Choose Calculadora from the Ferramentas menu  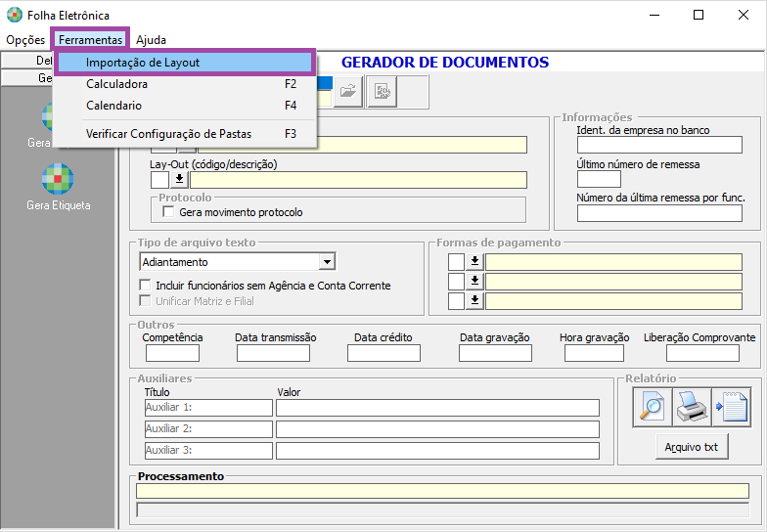pos(117,84)
